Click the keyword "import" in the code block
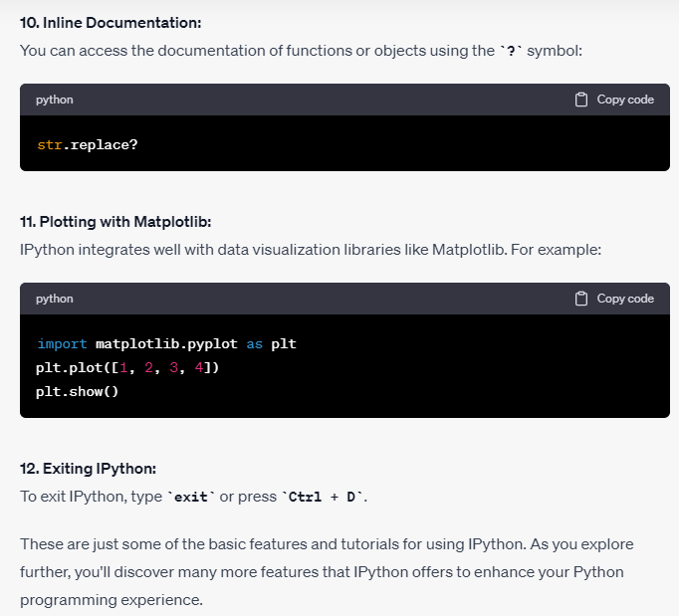679x616 pixels. click(62, 344)
